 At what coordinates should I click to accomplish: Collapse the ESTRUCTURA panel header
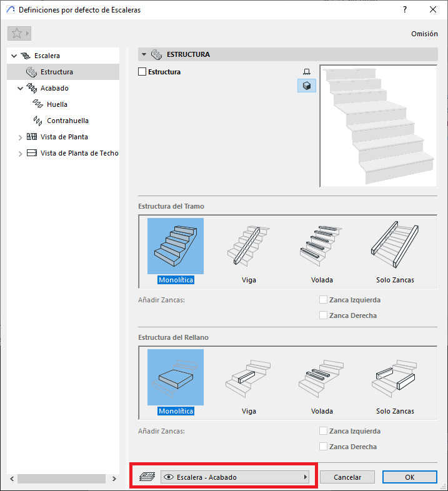pyautogui.click(x=145, y=55)
